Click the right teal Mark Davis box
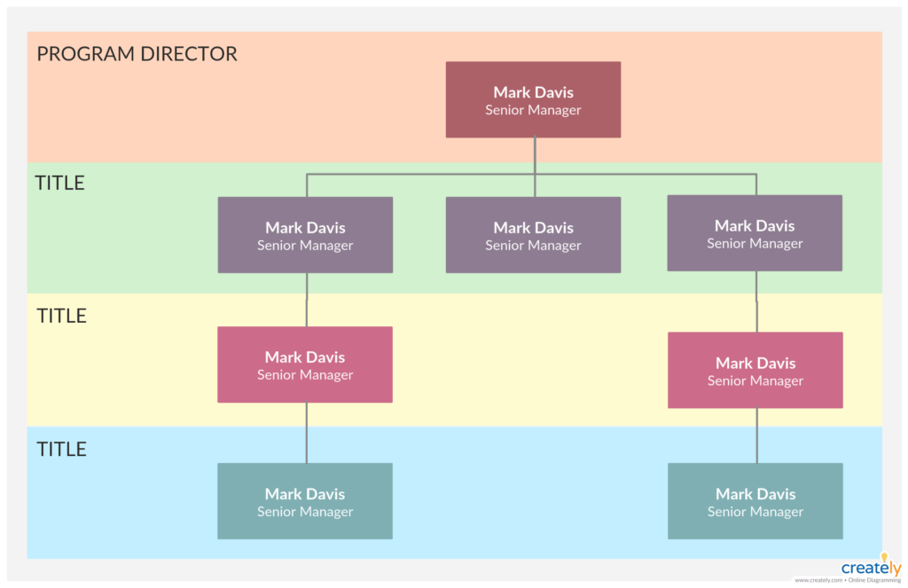This screenshot has height=588, width=908. (755, 501)
